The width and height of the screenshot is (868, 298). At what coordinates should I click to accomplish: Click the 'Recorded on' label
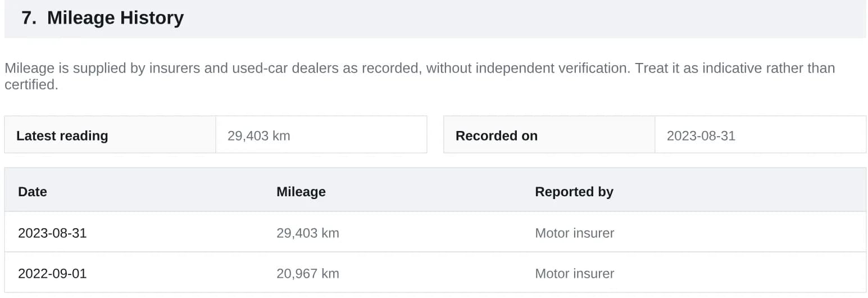(x=497, y=136)
